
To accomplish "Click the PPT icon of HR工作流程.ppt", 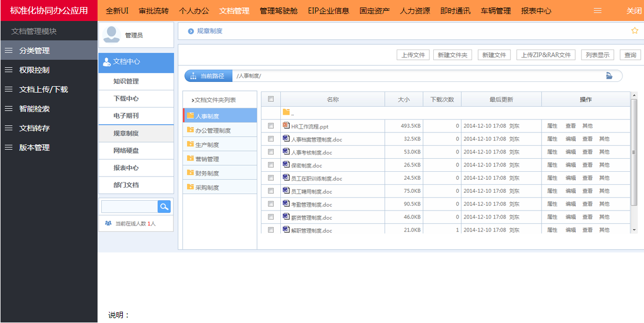I will pos(286,125).
